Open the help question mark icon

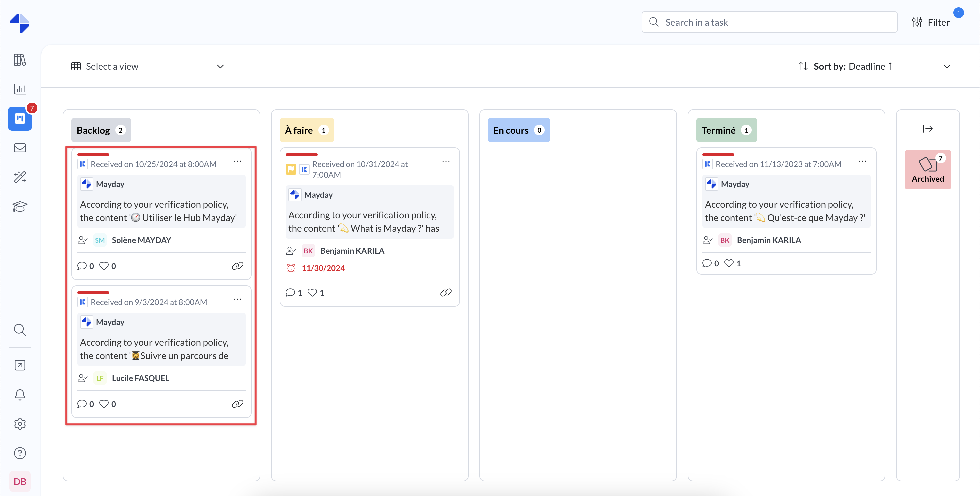[20, 453]
